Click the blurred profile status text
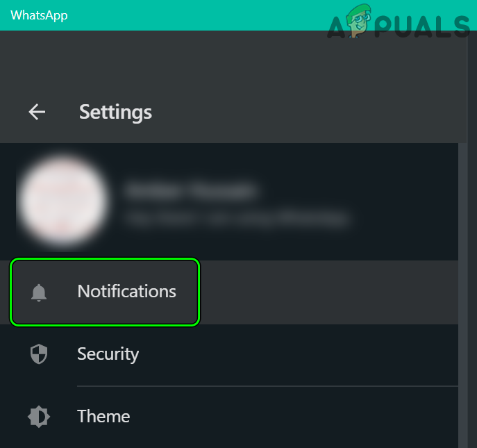477x448 pixels. click(x=236, y=219)
